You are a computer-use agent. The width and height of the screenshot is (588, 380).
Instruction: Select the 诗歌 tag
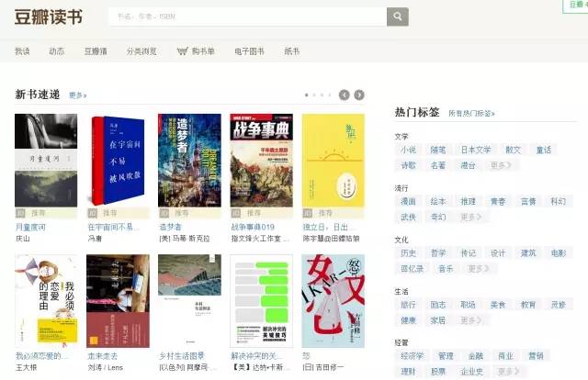[x=408, y=165]
